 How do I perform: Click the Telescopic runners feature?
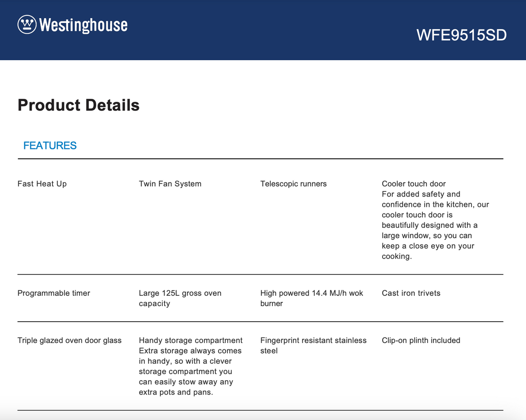tap(293, 184)
